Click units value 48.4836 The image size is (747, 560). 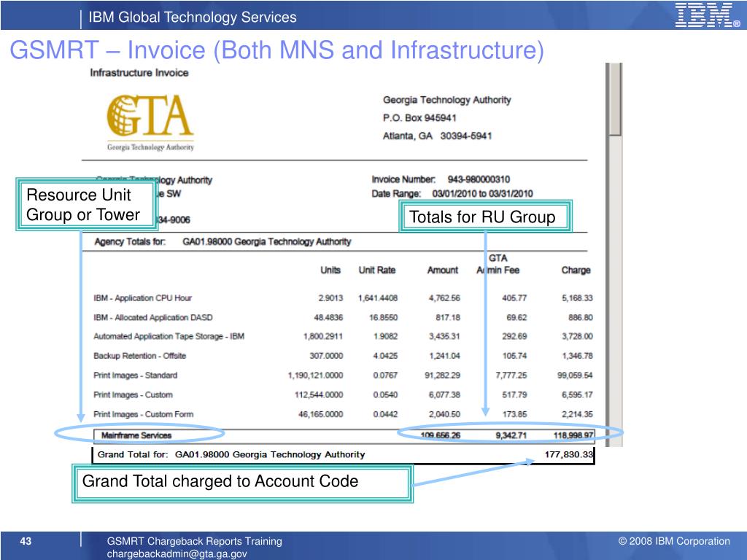tap(328, 318)
